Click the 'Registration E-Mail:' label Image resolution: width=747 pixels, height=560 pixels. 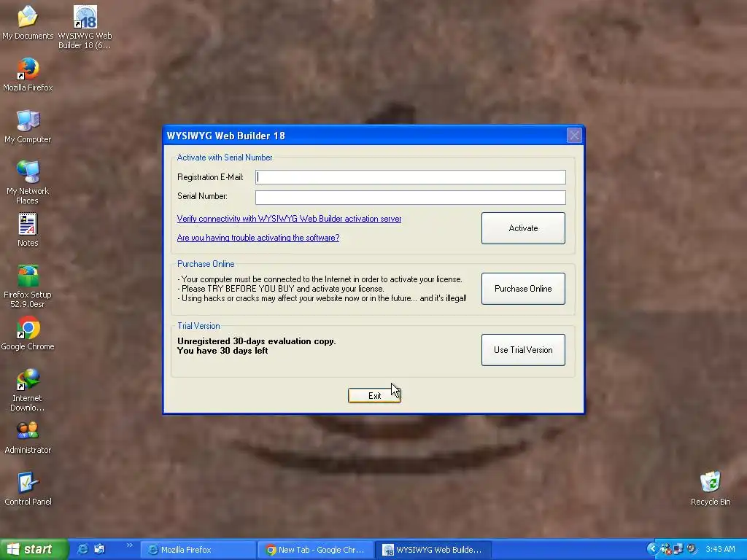pos(210,177)
